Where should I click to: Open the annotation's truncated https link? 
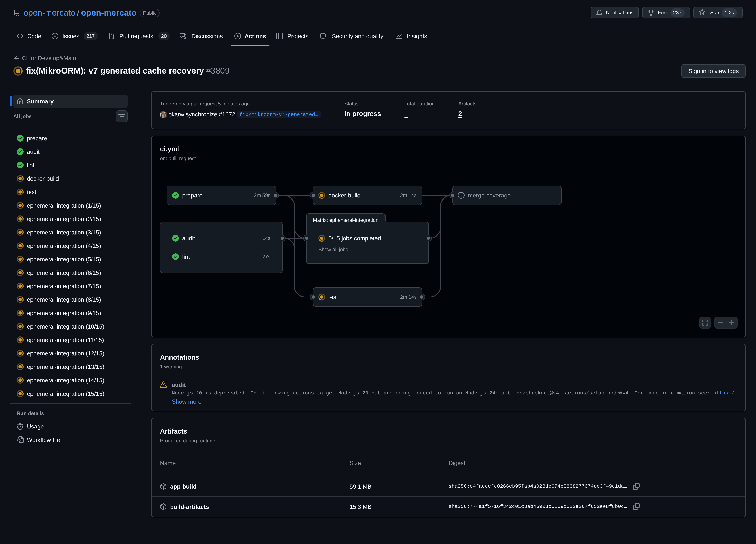tap(725, 393)
